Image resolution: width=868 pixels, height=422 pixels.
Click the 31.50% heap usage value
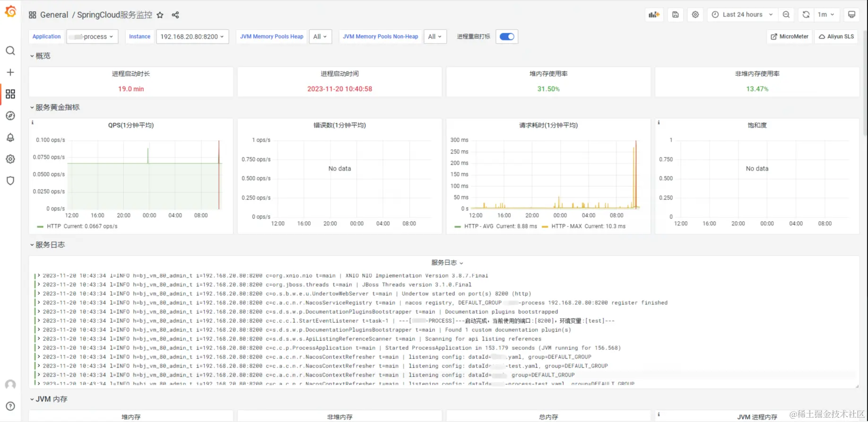548,89
